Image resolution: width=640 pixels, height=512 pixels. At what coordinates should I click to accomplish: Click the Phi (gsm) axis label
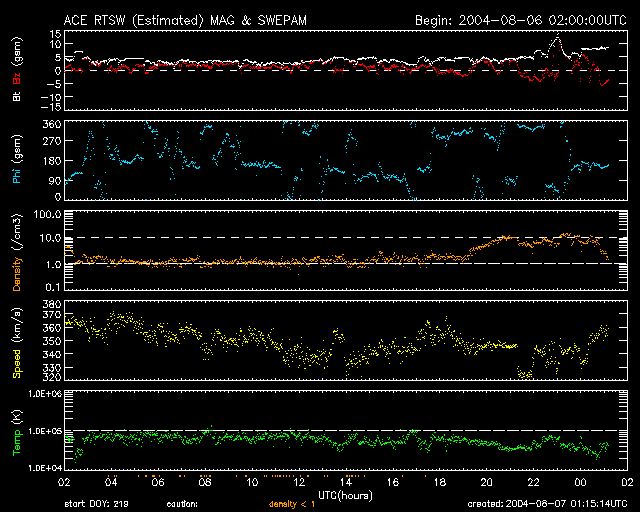point(16,160)
